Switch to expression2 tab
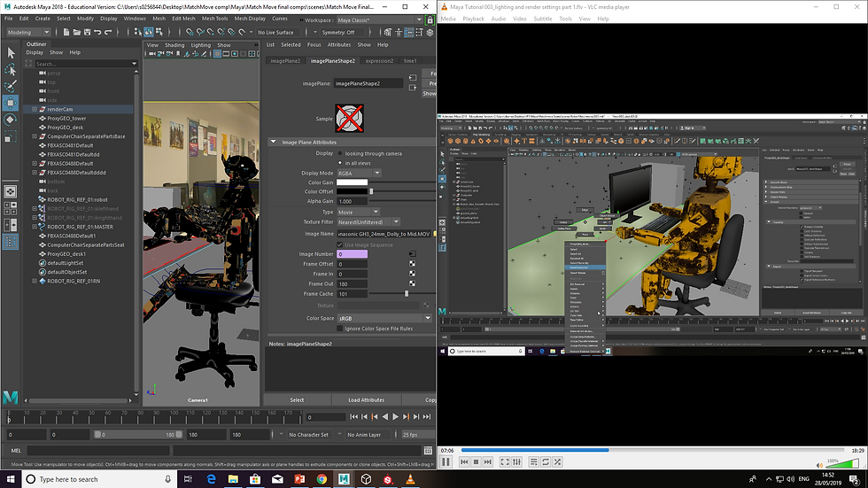 click(x=379, y=61)
